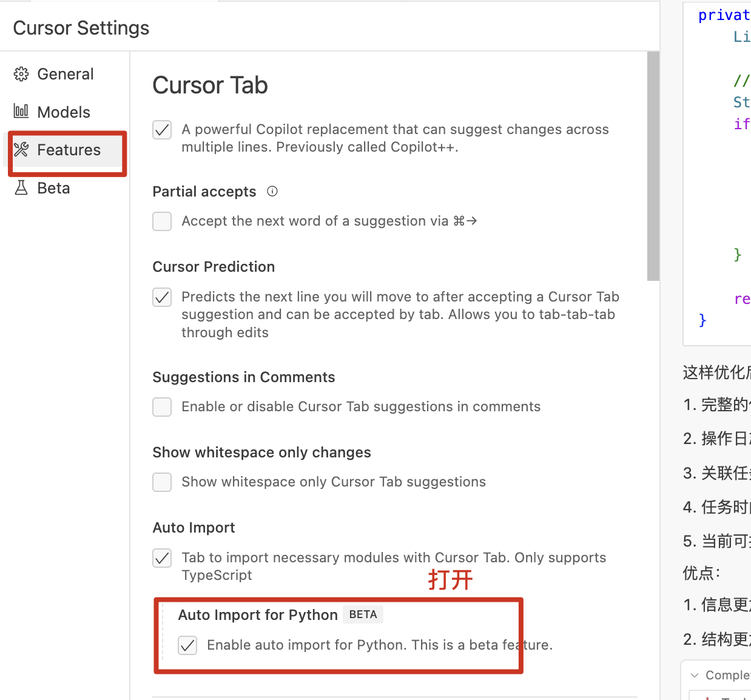Click the Auto Import heading
751x700 pixels.
(x=194, y=528)
